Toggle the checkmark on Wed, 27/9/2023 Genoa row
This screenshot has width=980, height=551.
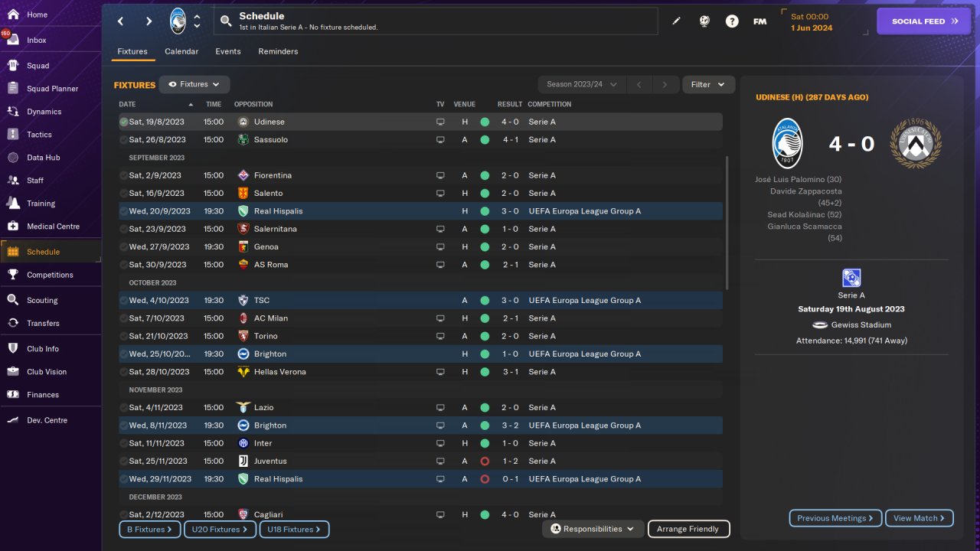[x=123, y=247]
